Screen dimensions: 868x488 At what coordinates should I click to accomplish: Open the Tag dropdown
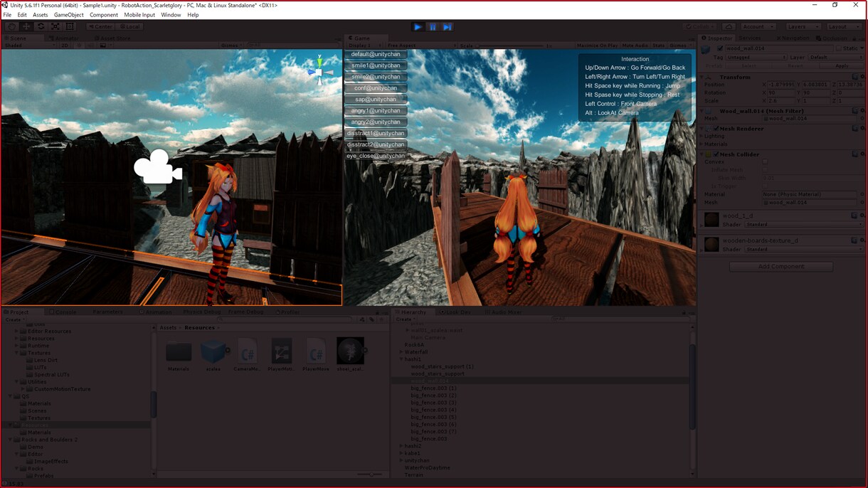pyautogui.click(x=756, y=57)
